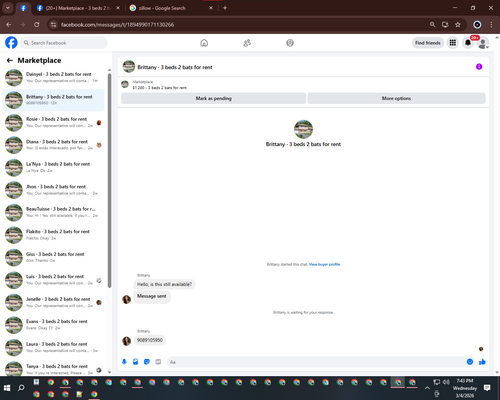
Task: Open the account profile avatar menu
Action: (483, 43)
